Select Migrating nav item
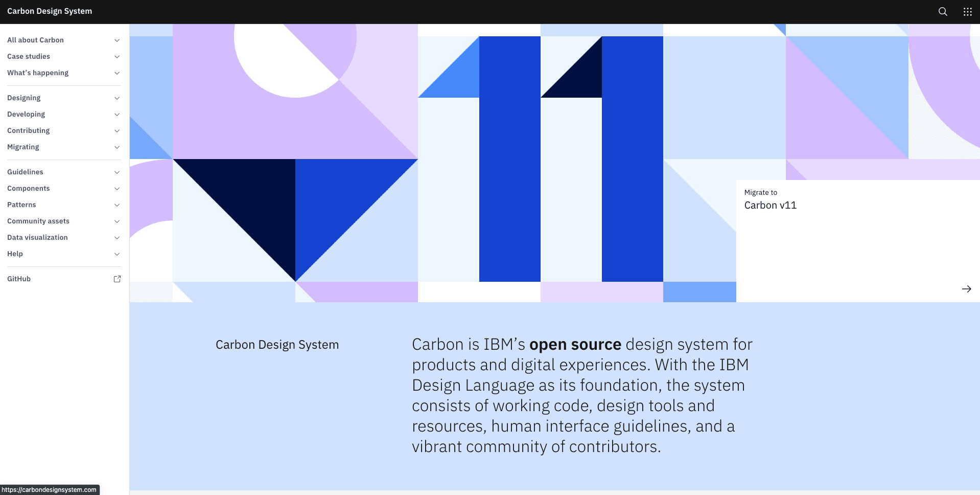The width and height of the screenshot is (980, 495). click(x=64, y=147)
